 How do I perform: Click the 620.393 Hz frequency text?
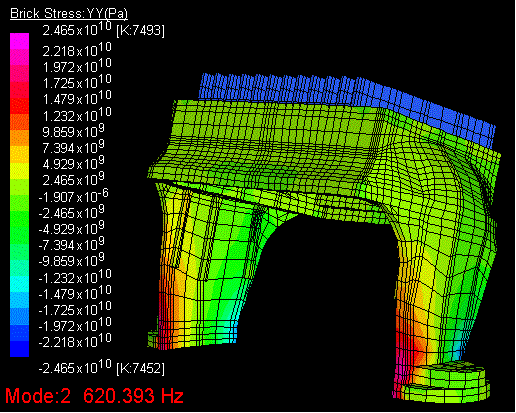point(133,396)
